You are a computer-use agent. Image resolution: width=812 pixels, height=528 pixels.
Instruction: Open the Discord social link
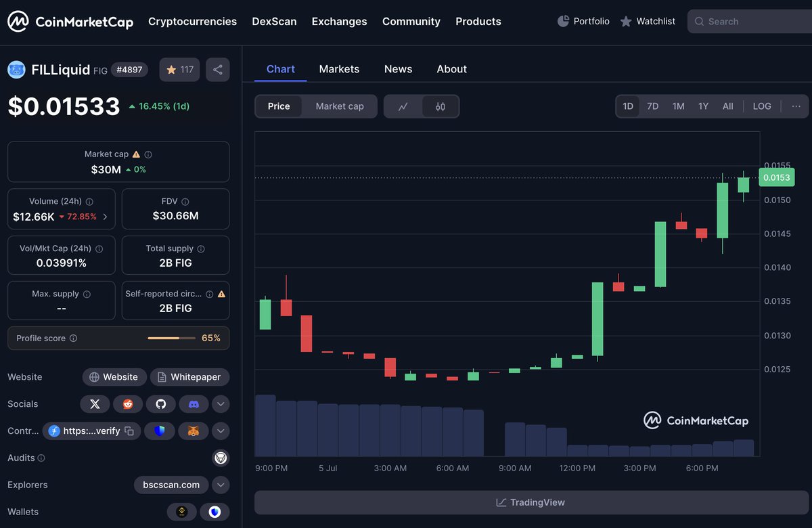coord(194,404)
